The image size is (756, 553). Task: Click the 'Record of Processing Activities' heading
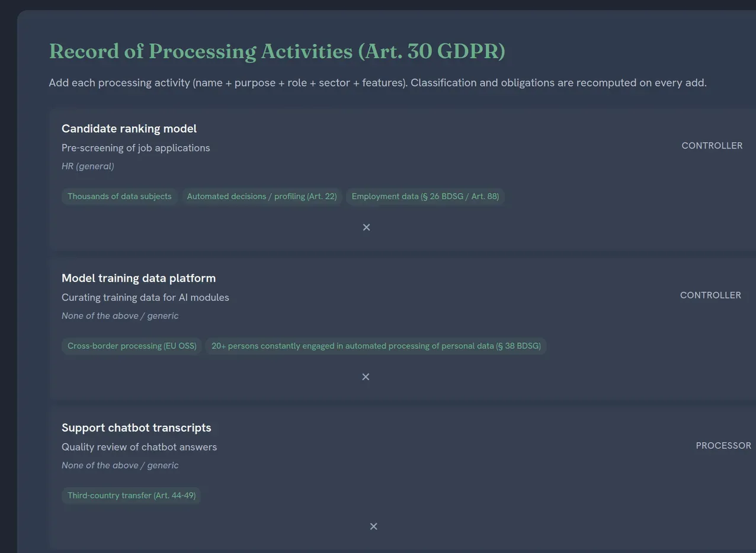click(277, 51)
